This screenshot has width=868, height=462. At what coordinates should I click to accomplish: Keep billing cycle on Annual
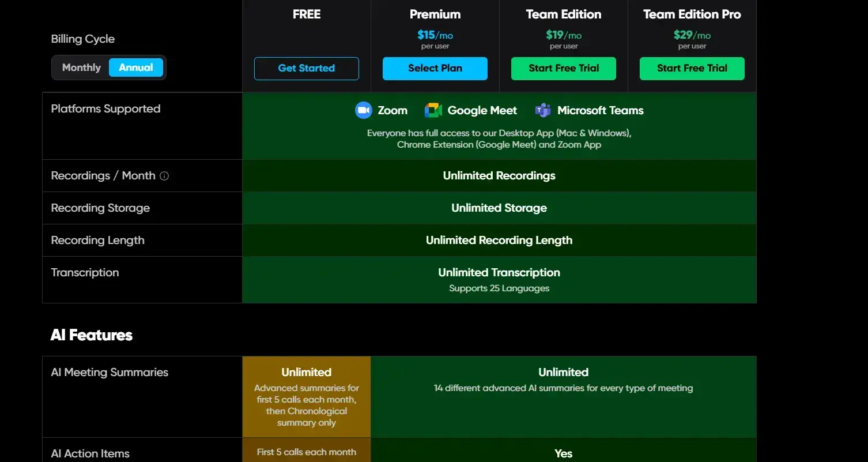(136, 67)
